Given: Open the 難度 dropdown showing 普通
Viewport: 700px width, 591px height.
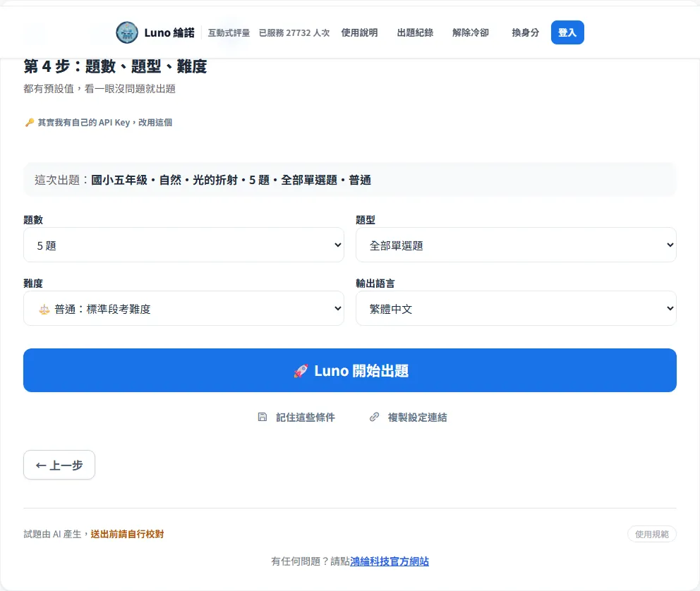Looking at the screenshot, I should 183,308.
